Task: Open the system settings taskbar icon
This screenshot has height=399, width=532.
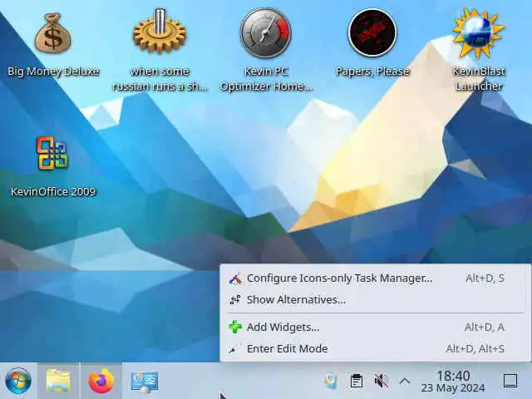Action: point(145,382)
